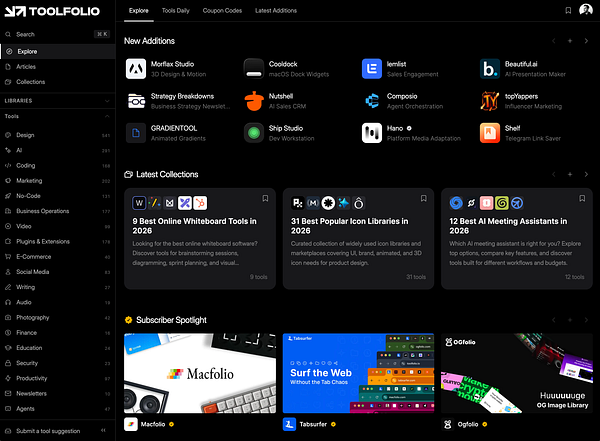The height and width of the screenshot is (441, 600).
Task: Expand the Libraries section chevron
Action: point(107,101)
